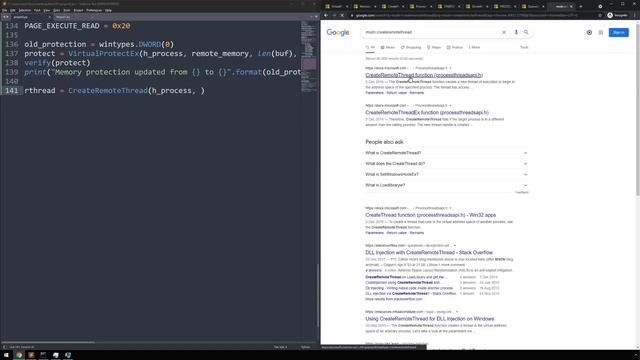
Task: Switch to the Videos search tab
Action: (455, 48)
